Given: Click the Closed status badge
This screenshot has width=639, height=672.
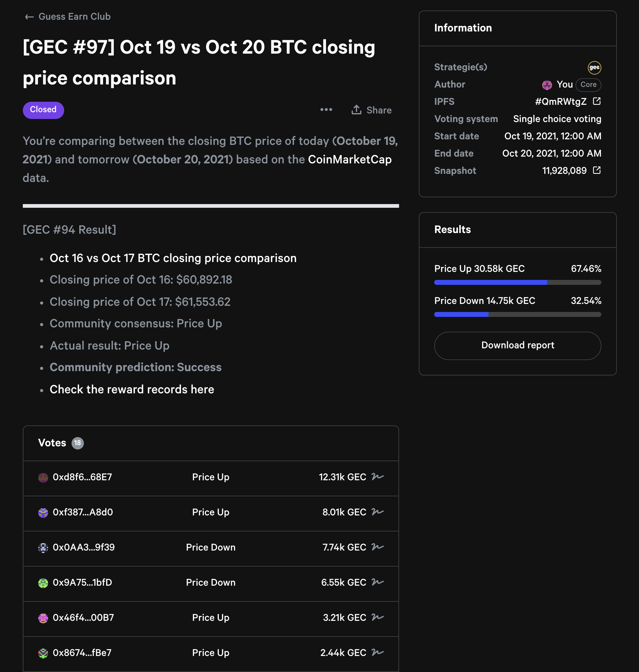Looking at the screenshot, I should pos(43,110).
